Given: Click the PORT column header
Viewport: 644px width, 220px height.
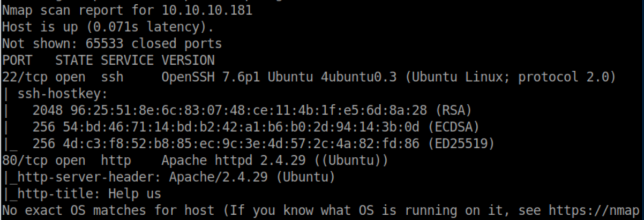Looking at the screenshot, I should point(17,60).
